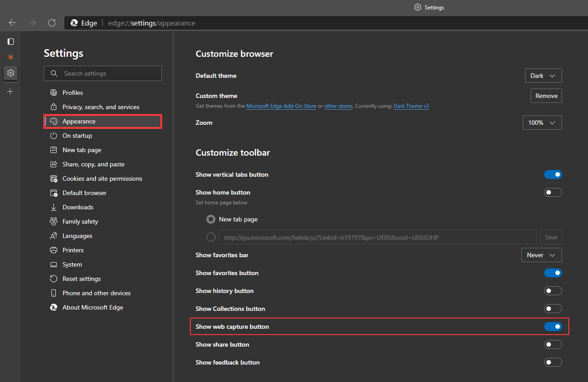Click the forward navigation arrow
The image size is (588, 382).
(x=32, y=23)
